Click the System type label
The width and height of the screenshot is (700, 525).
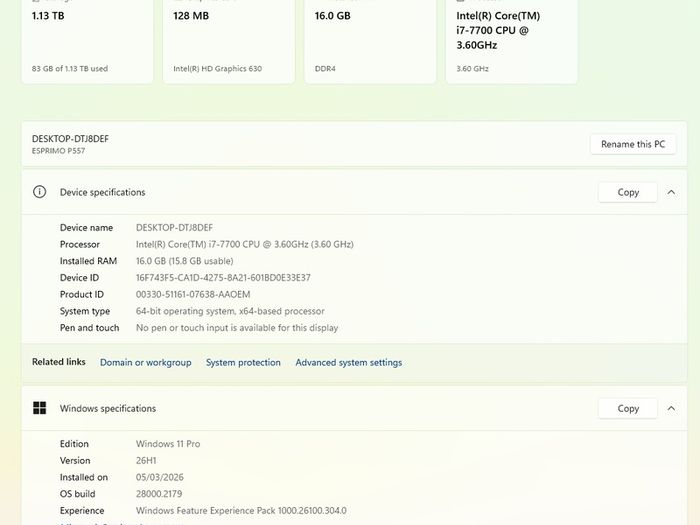tap(85, 311)
